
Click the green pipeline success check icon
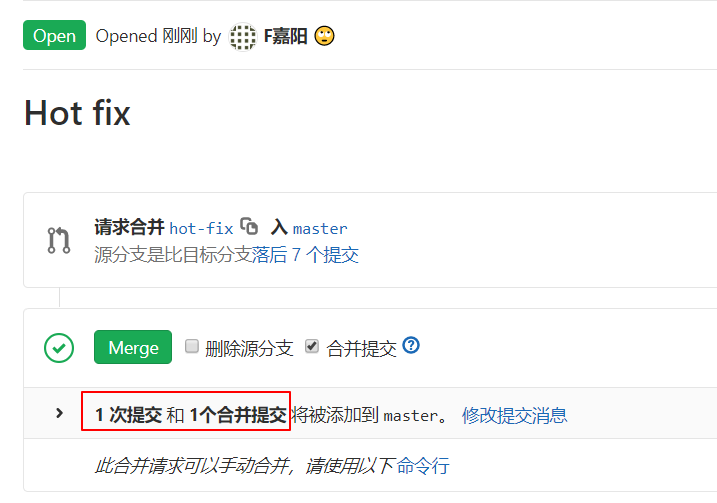[x=59, y=348]
